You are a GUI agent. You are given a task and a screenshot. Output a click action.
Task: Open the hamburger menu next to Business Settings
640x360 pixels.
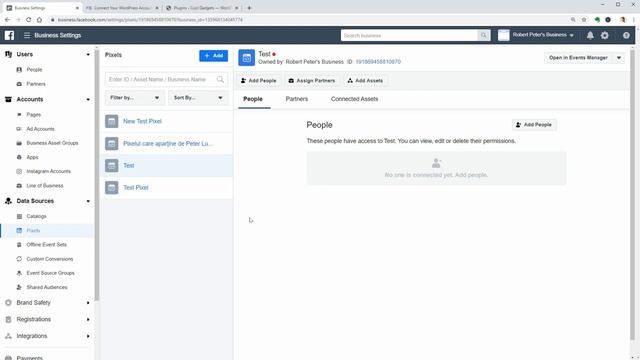coord(27,36)
